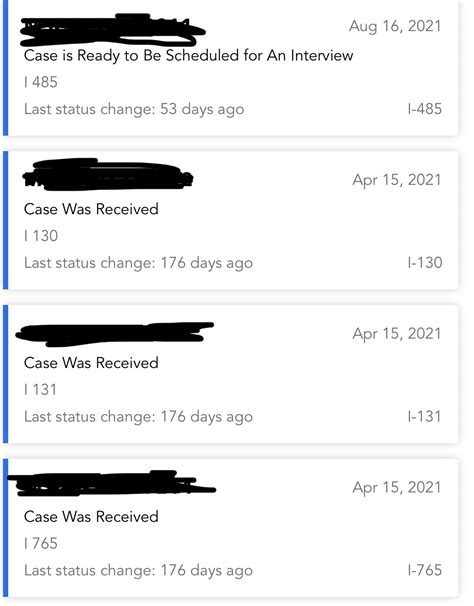This screenshot has height=606, width=474.
Task: Open the I-130 Case Was Received card
Action: 231,220
